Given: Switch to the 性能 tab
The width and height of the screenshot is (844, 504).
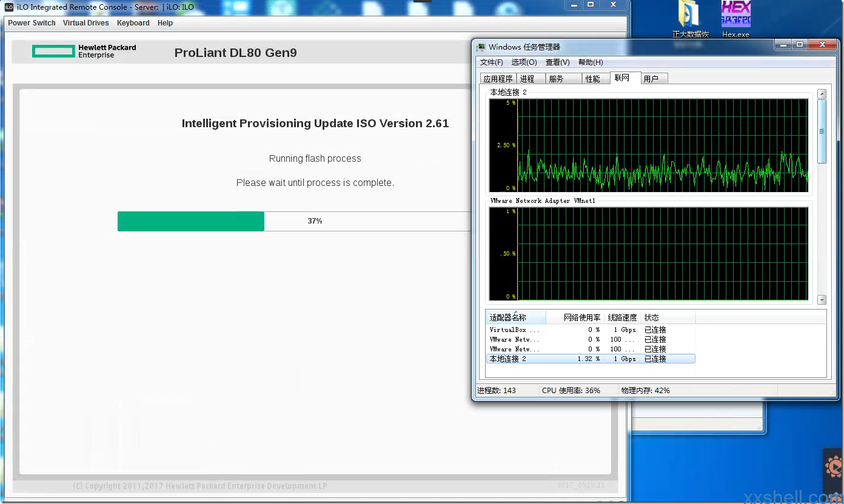Looking at the screenshot, I should click(x=592, y=79).
